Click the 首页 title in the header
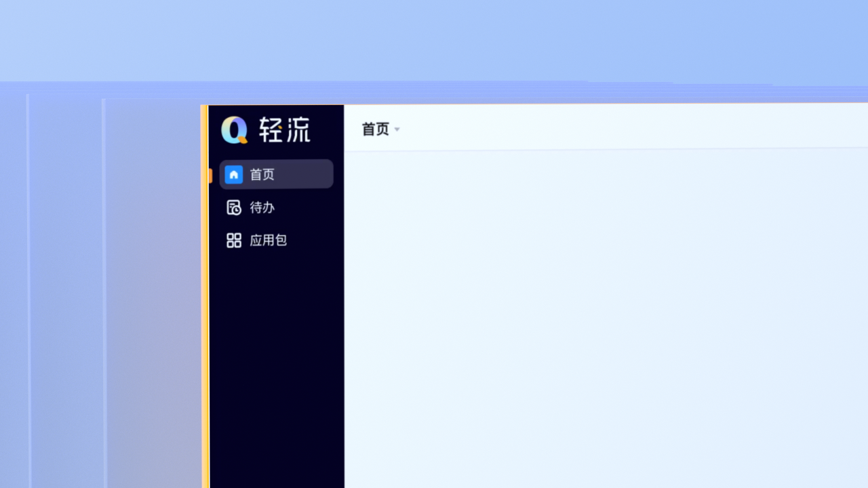 pos(376,129)
